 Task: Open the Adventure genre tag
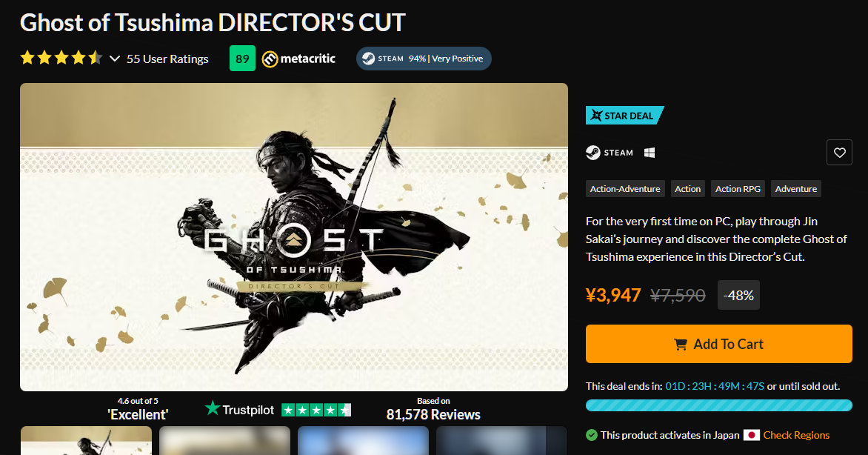[796, 189]
